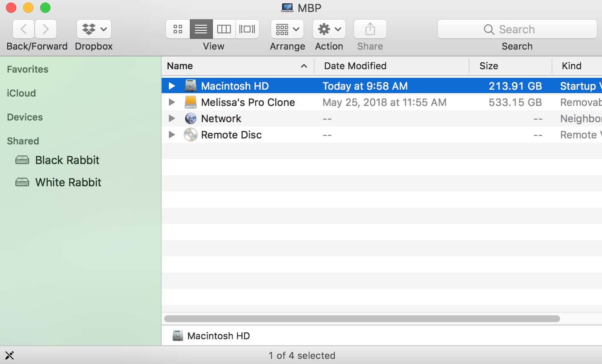Image resolution: width=602 pixels, height=364 pixels.
Task: Select Melissa's Pro Clone row name
Action: coord(248,102)
